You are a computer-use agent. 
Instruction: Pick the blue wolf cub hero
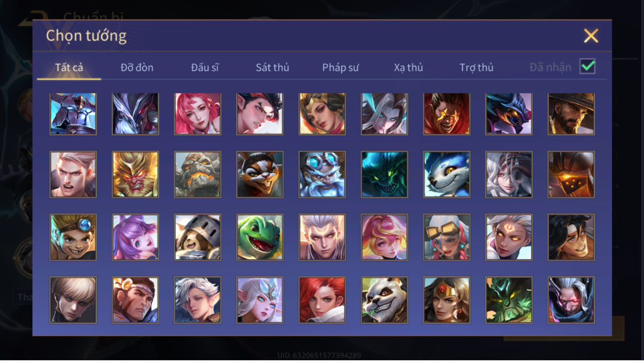click(x=447, y=175)
